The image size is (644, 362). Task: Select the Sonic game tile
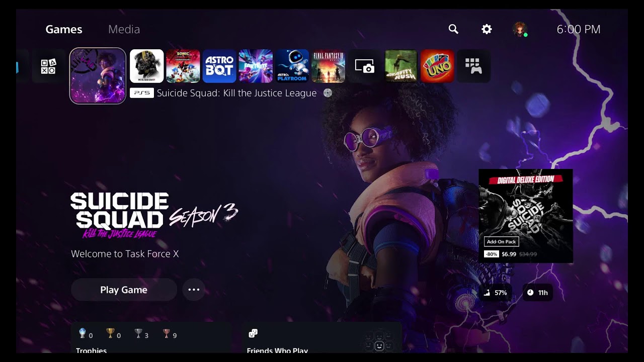(183, 66)
